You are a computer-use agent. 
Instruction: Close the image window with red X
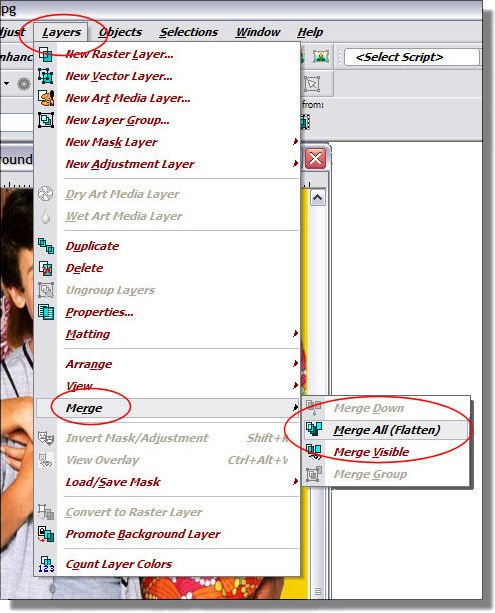(315, 159)
